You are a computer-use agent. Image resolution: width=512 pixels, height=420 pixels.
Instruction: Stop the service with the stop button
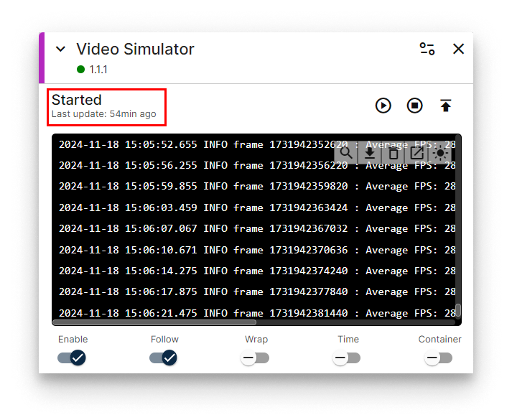tap(414, 106)
